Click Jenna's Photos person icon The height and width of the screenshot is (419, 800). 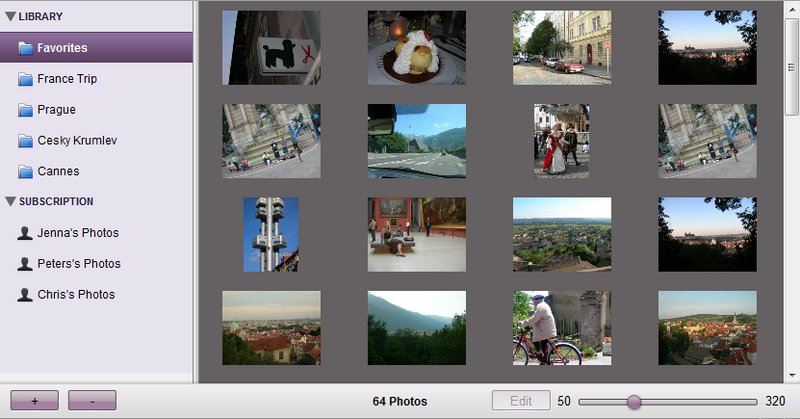pyautogui.click(x=26, y=233)
